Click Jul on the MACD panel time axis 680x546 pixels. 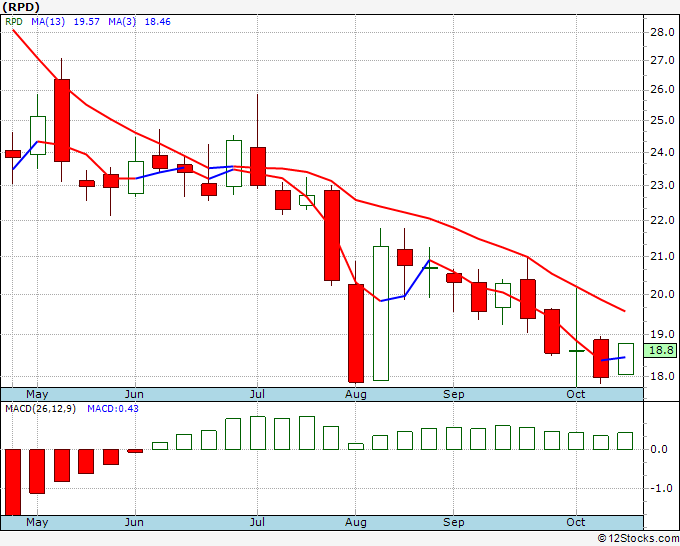pos(257,522)
